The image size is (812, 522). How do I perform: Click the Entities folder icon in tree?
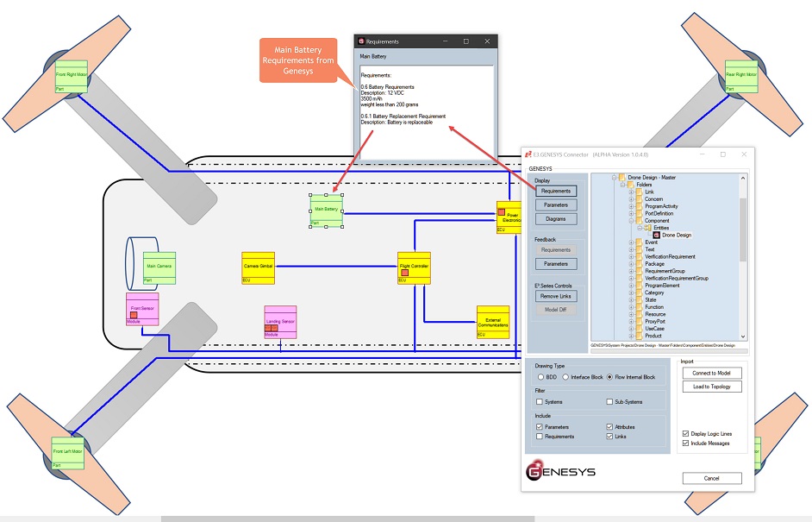pos(648,228)
